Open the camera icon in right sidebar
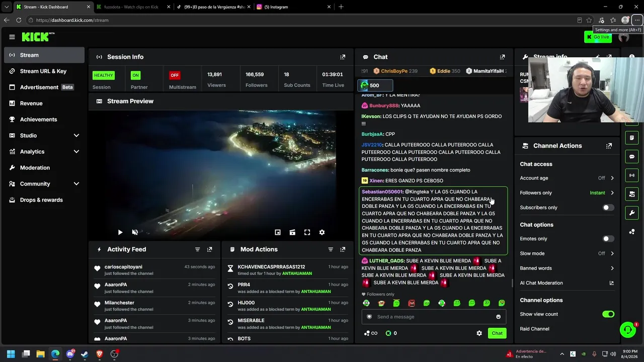 point(632,194)
